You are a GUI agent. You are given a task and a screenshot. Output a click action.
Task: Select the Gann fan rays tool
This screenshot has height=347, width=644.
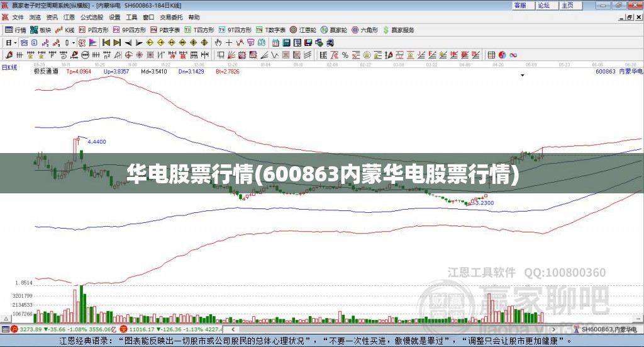pyautogui.click(x=231, y=55)
